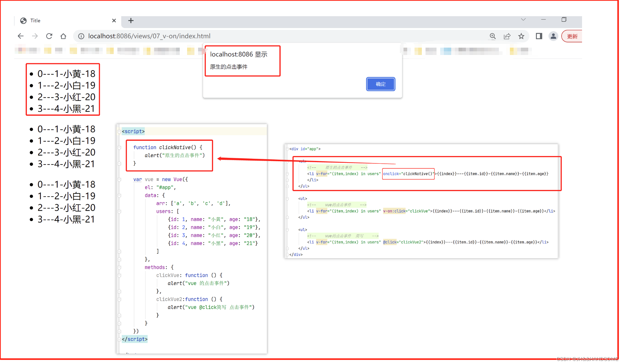
Task: Click 2---3-小红-20 in the second list
Action: [x=66, y=152]
